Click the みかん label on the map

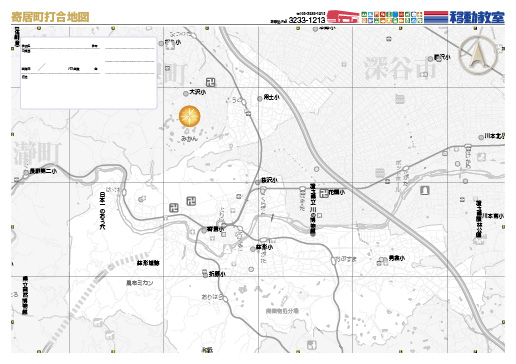click(189, 138)
